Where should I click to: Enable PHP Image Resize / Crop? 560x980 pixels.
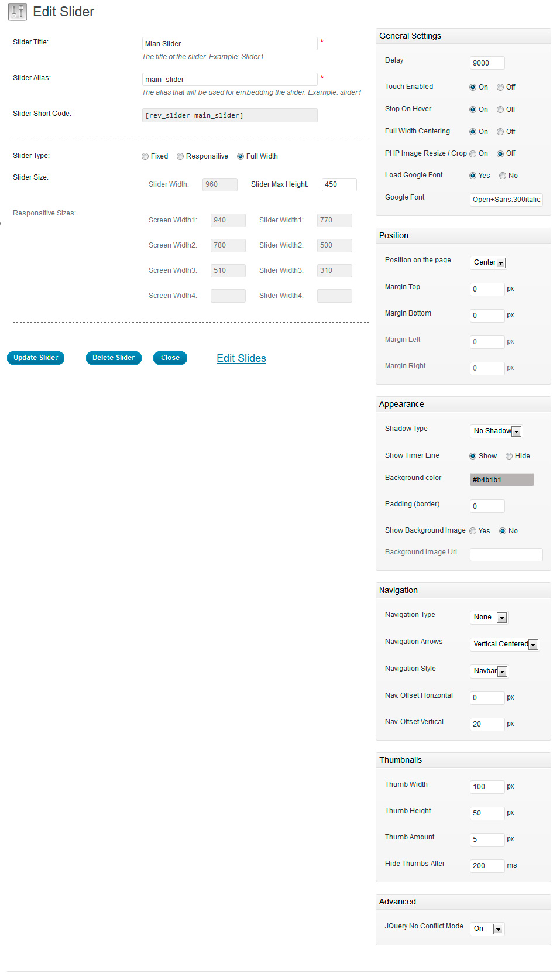tap(473, 154)
